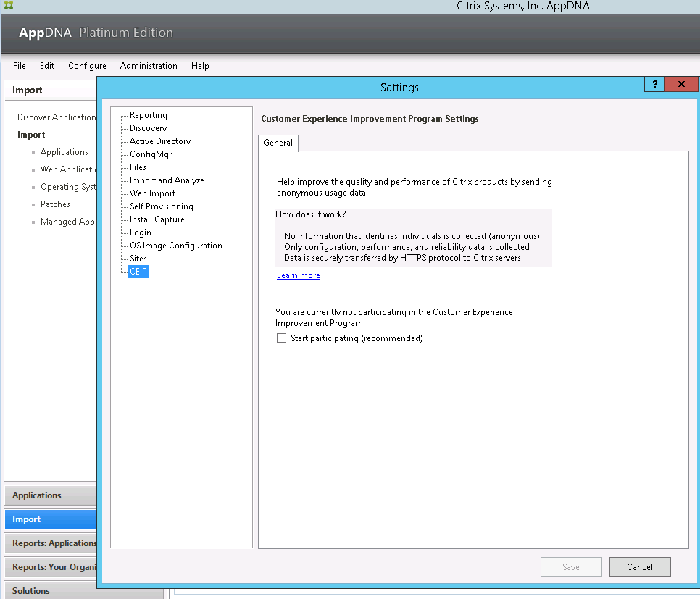Image resolution: width=700 pixels, height=599 pixels.
Task: Select Active Directory settings item
Action: coord(160,141)
